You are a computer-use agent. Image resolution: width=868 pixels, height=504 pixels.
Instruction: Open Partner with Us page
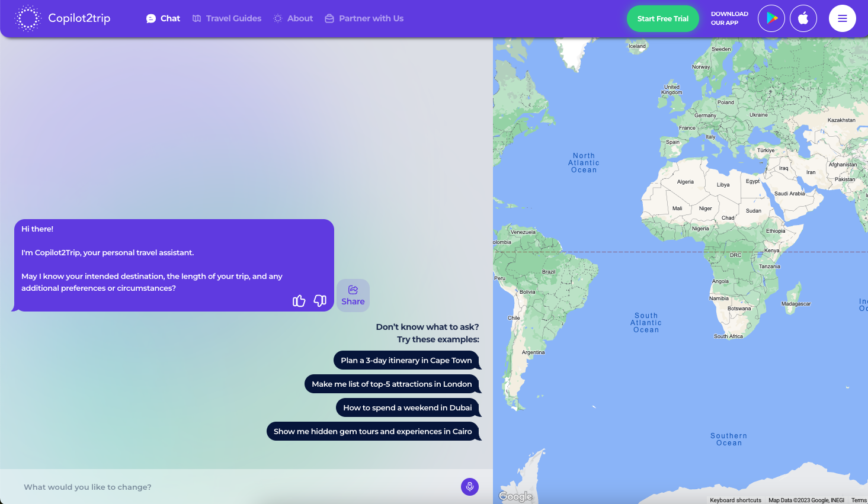coord(364,18)
